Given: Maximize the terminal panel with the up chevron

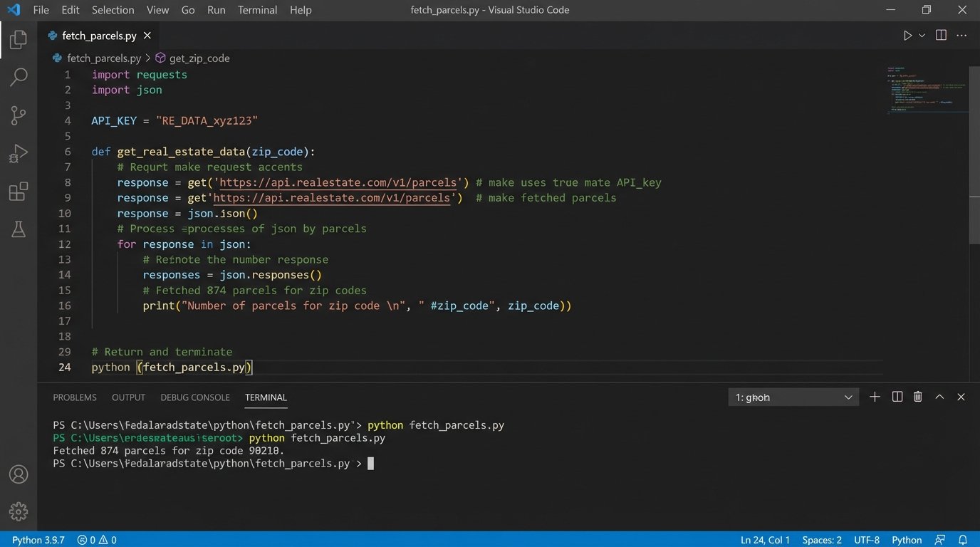Looking at the screenshot, I should coord(939,397).
